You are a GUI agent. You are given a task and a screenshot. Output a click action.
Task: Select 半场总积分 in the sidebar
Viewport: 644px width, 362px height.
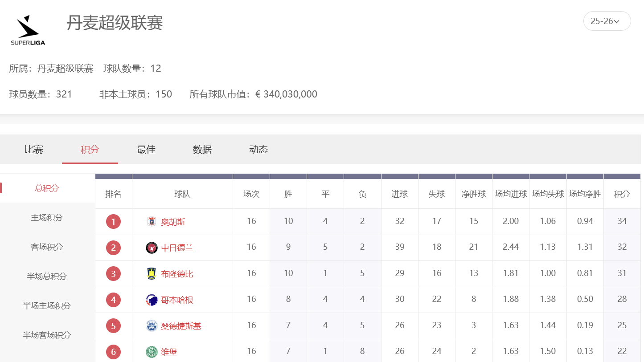(46, 277)
